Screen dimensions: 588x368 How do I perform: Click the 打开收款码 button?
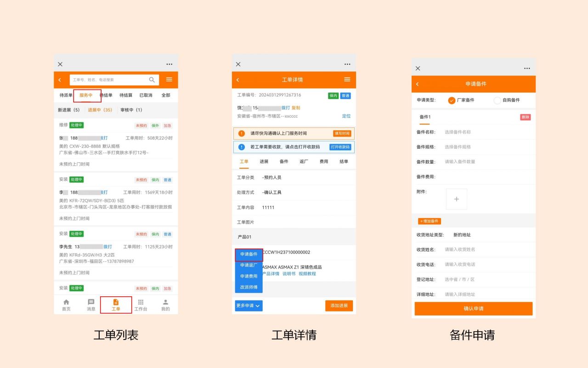tap(340, 147)
